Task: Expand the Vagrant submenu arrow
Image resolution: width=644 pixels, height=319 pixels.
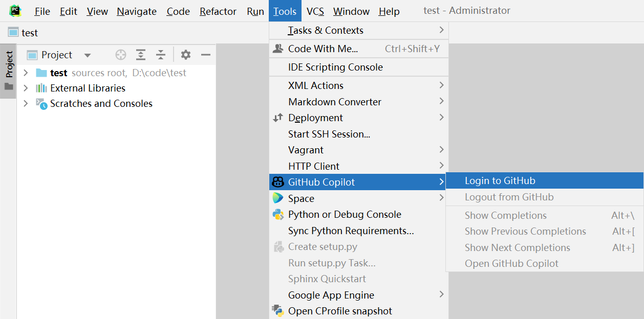Action: pos(441,149)
